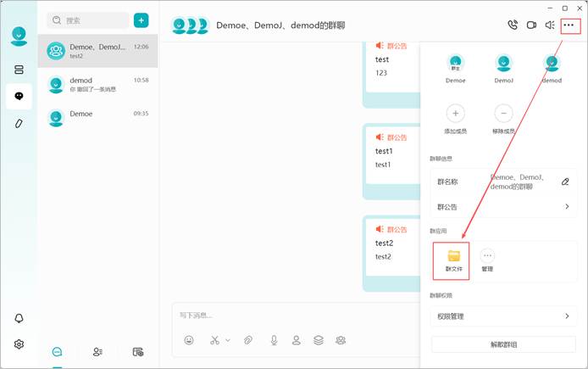This screenshot has width=588, height=369.
Task: Open the group files (群文件) folder icon
Action: click(x=454, y=255)
